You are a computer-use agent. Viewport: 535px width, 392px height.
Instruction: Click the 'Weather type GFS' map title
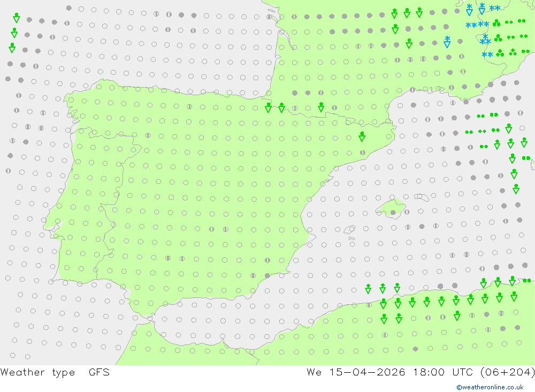(x=55, y=372)
